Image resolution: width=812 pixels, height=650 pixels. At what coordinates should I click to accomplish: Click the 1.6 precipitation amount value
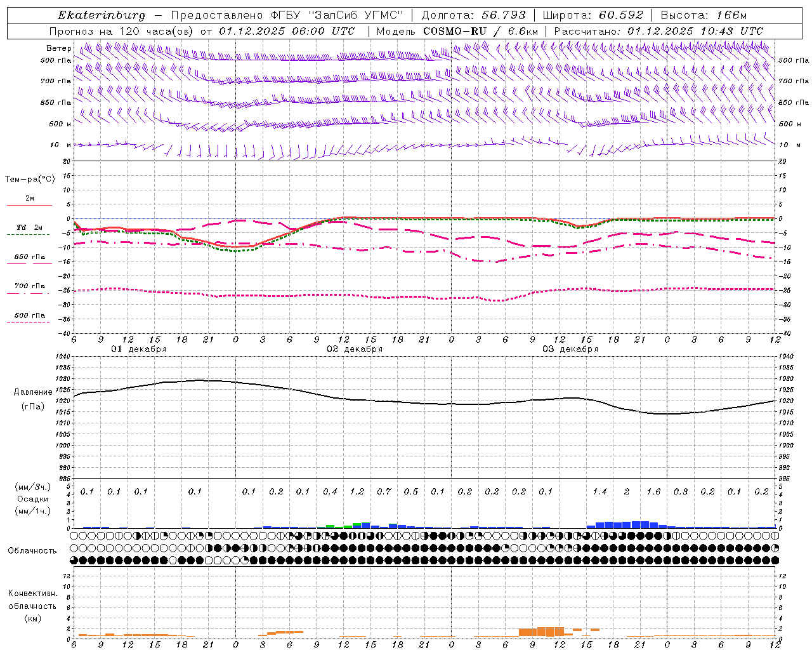click(653, 492)
